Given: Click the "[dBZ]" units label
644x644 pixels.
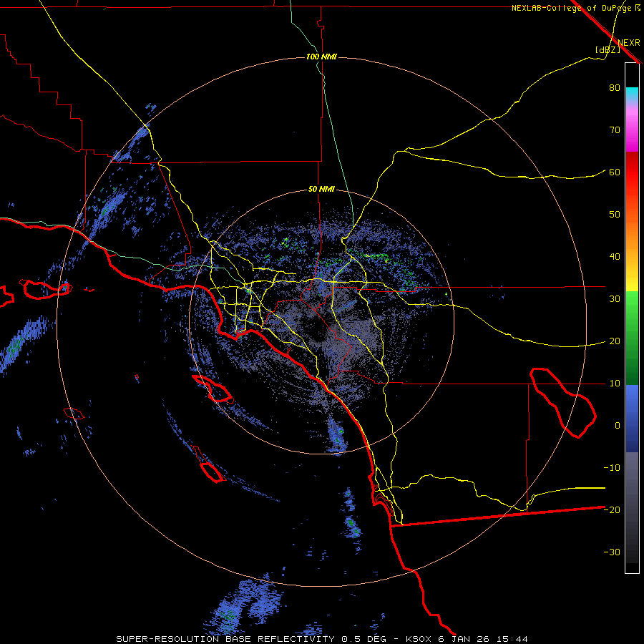Looking at the screenshot, I should tap(608, 49).
